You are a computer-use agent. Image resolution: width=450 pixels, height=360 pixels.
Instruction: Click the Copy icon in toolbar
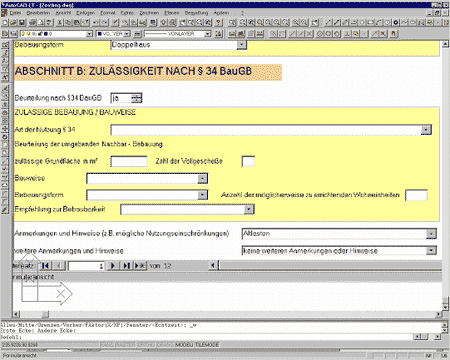(x=68, y=23)
